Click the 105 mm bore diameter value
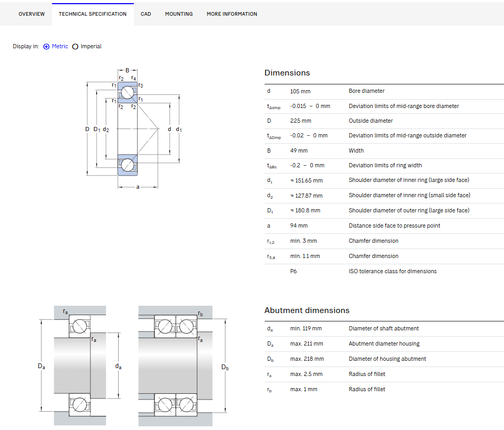The width and height of the screenshot is (504, 430). [300, 91]
